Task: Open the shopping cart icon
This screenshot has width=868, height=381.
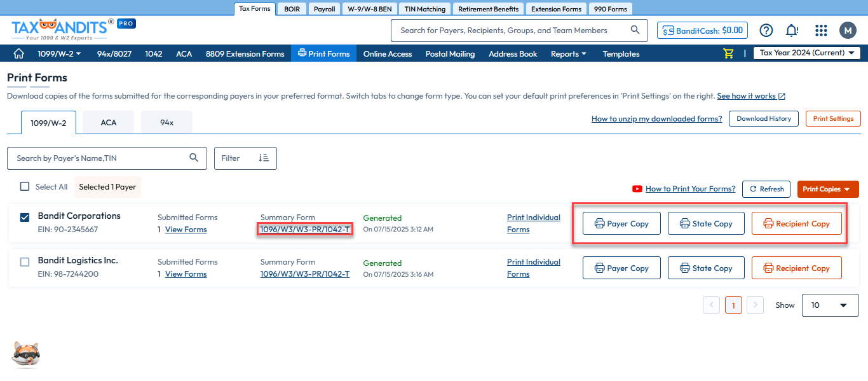Action: click(x=728, y=53)
